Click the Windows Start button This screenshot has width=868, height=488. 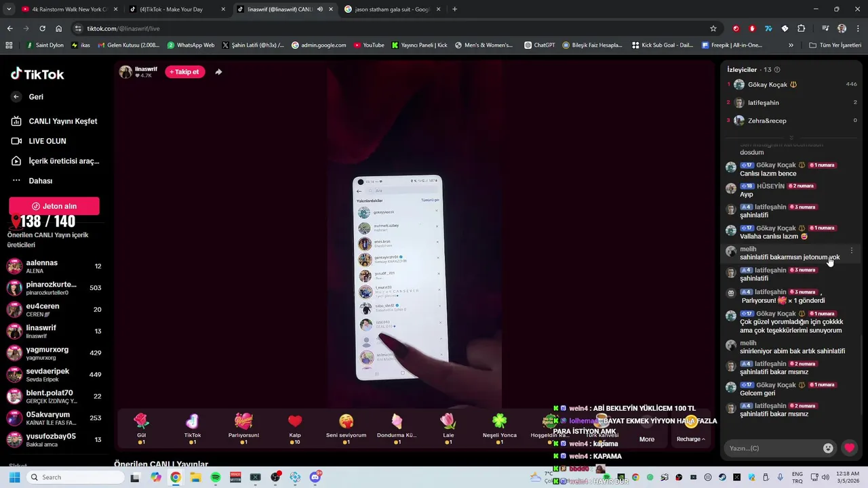14,477
